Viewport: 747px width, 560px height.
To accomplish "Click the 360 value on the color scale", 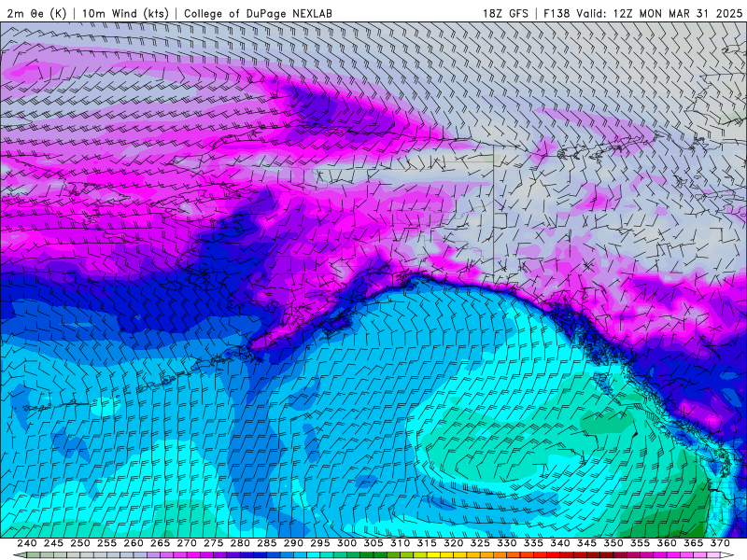I will (x=667, y=543).
